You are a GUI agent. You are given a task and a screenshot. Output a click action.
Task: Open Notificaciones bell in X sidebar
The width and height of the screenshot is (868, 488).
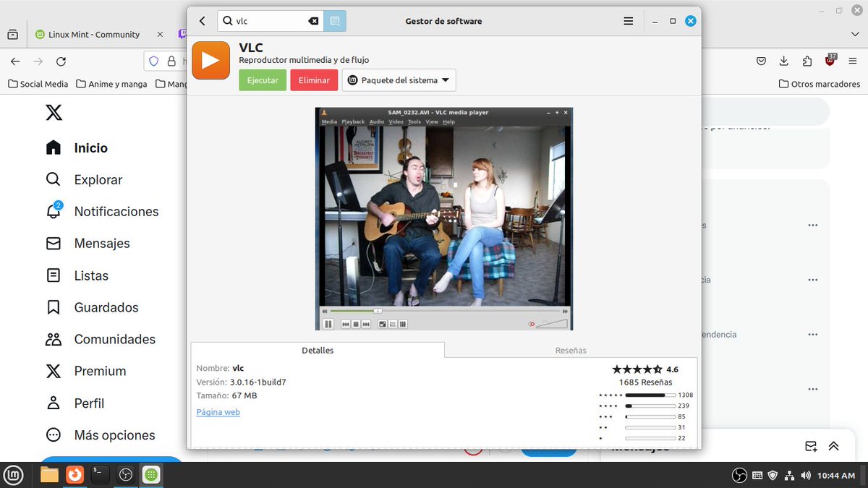(102, 211)
